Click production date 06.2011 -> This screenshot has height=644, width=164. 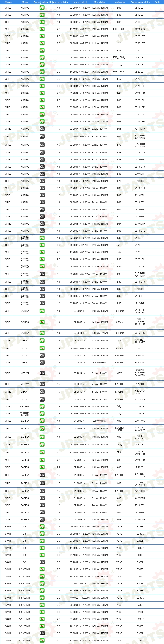pyautogui.click(x=79, y=333)
